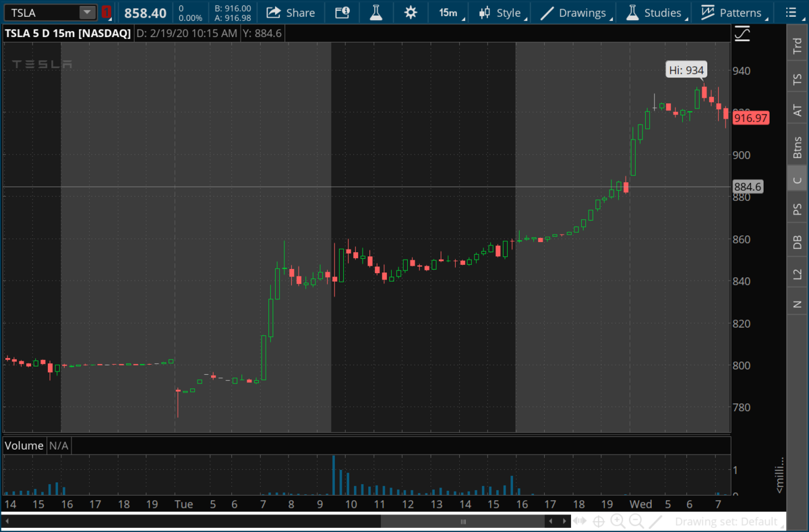
Task: Open the chart info bubble icon
Action: pos(342,12)
